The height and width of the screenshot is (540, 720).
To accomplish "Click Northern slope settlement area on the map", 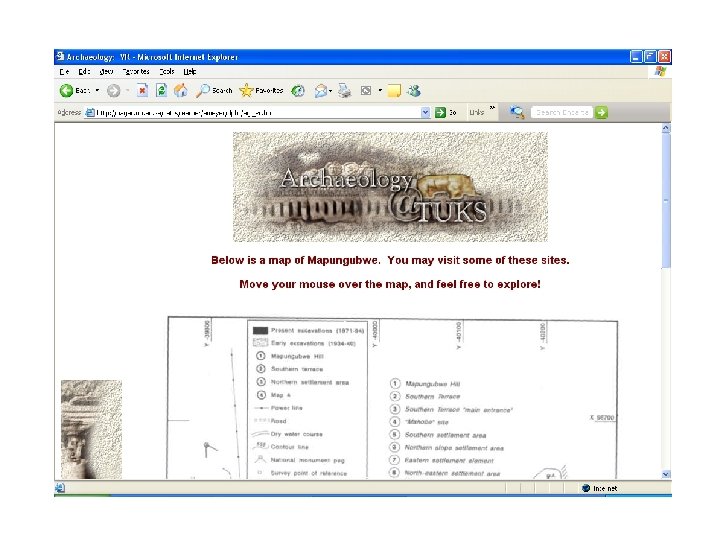I will (x=454, y=448).
